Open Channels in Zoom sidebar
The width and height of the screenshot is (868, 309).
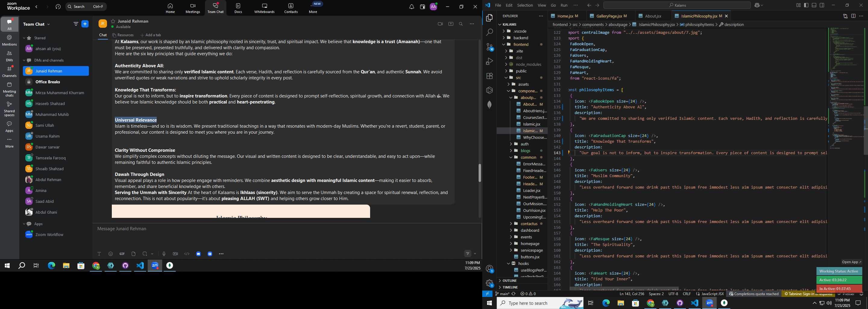[9, 72]
